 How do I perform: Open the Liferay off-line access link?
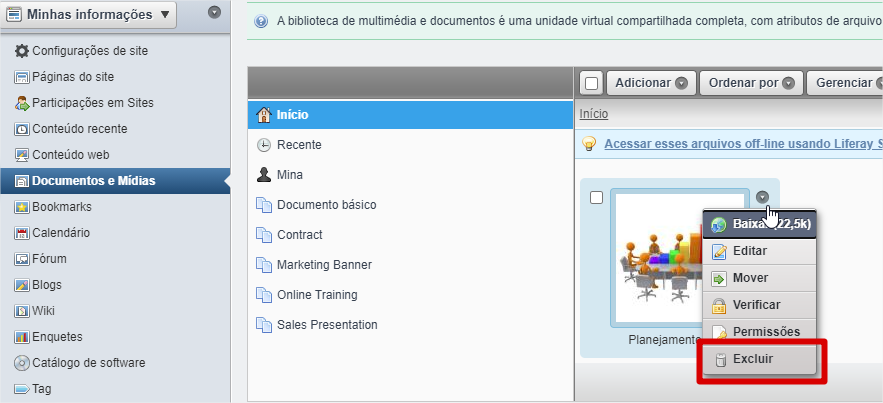[742, 144]
